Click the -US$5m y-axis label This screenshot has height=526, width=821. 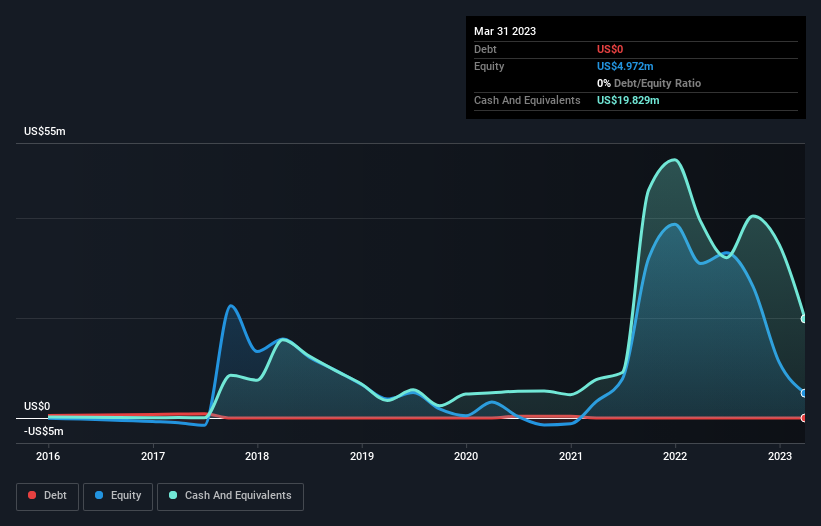43,431
